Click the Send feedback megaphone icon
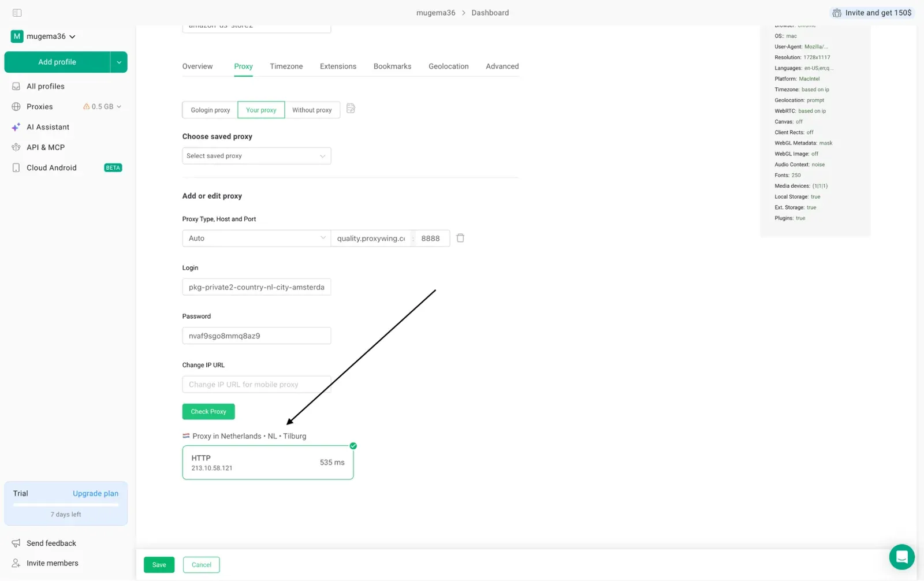Screen dimensions: 924x581 pyautogui.click(x=16, y=543)
